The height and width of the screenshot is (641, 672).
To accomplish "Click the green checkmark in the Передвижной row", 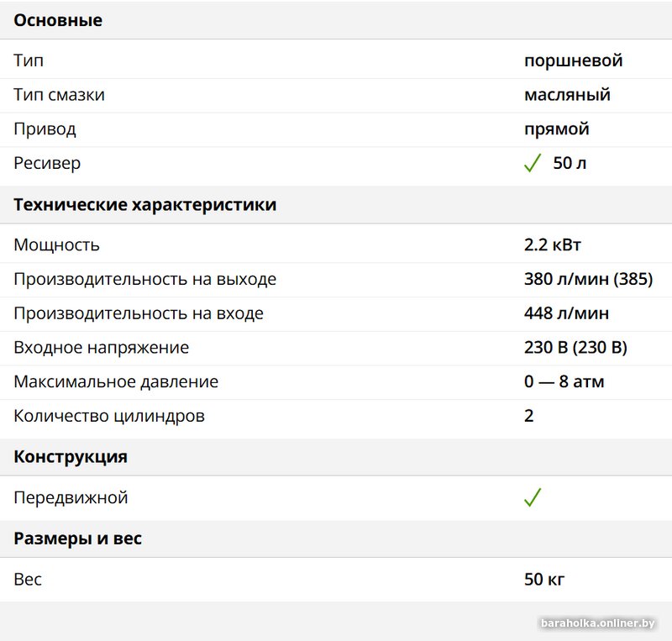I will tap(532, 498).
